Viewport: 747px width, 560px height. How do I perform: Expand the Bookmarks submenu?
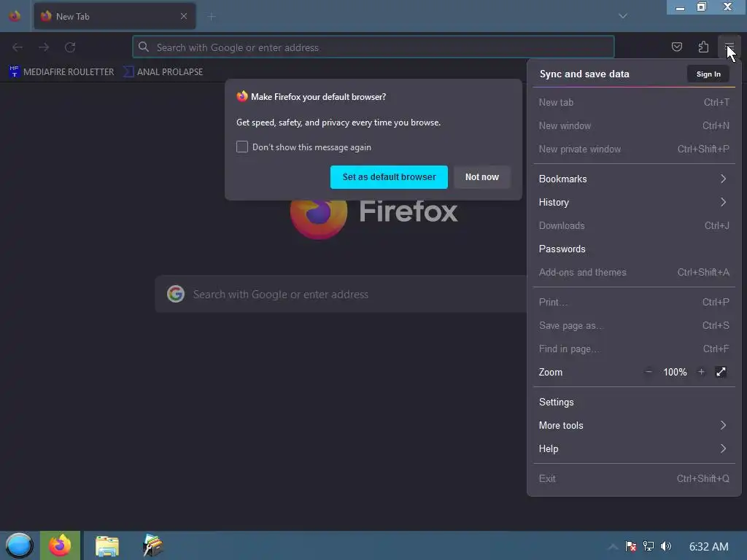(x=634, y=179)
